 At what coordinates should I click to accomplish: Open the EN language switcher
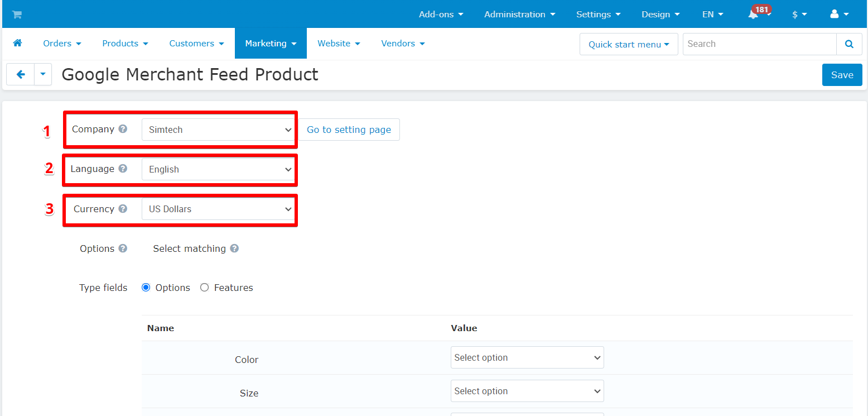(713, 15)
